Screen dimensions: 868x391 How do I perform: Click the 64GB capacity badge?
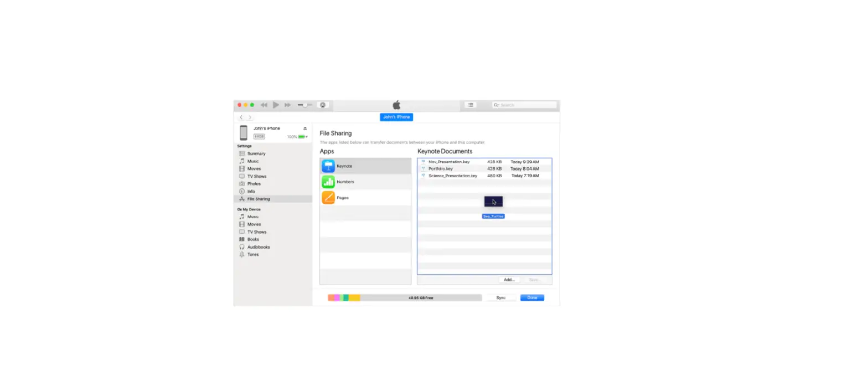(x=259, y=136)
